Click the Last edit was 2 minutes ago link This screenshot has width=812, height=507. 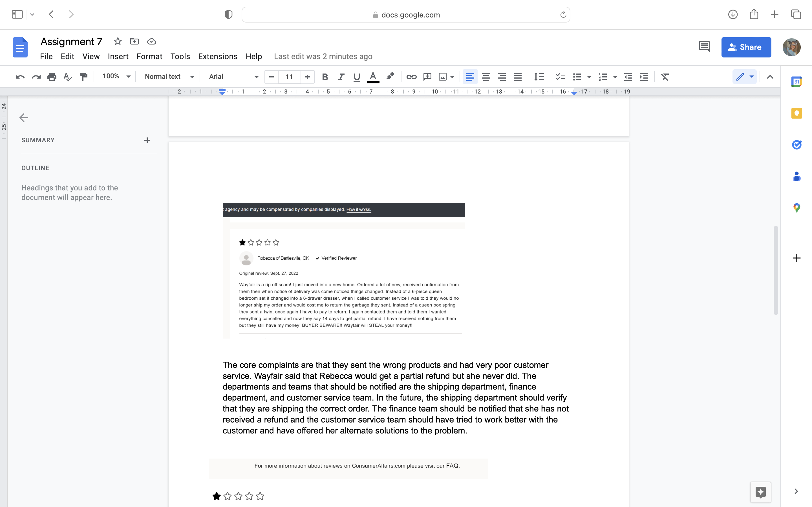pyautogui.click(x=323, y=56)
